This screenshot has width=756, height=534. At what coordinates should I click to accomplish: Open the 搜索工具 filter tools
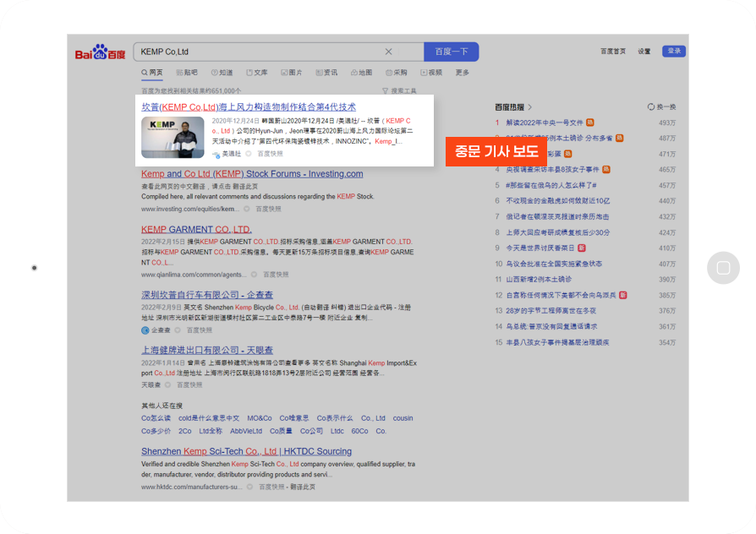coord(399,90)
